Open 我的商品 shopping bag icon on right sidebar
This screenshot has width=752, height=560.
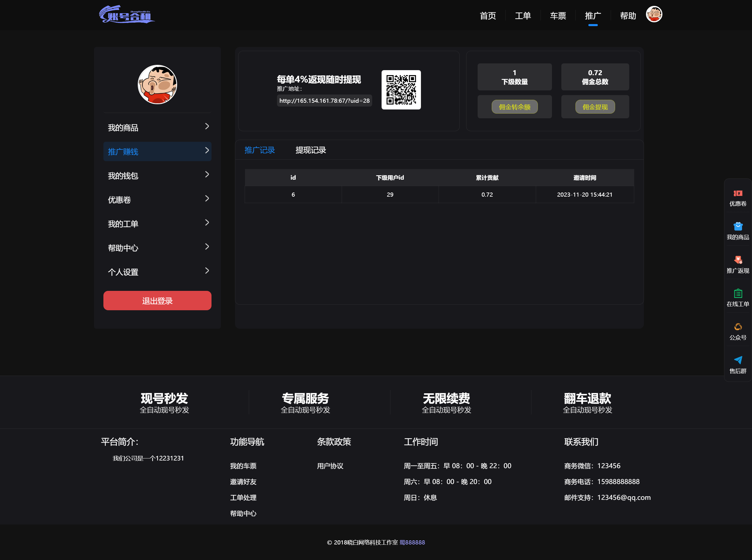738,226
